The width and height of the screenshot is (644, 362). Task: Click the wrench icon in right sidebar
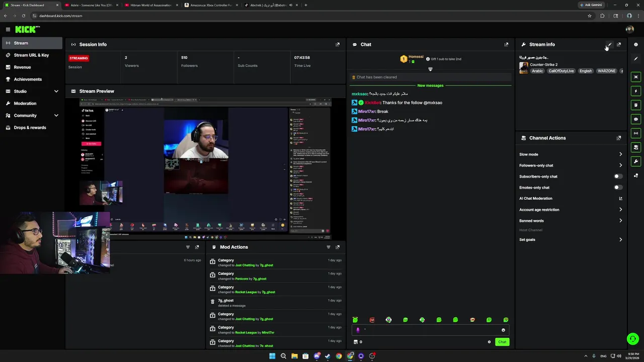pyautogui.click(x=636, y=161)
